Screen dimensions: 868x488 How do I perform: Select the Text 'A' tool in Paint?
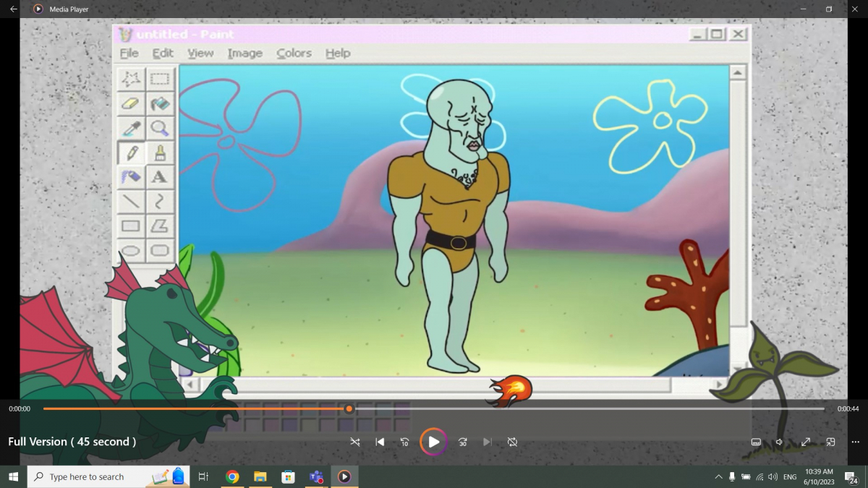pos(160,177)
